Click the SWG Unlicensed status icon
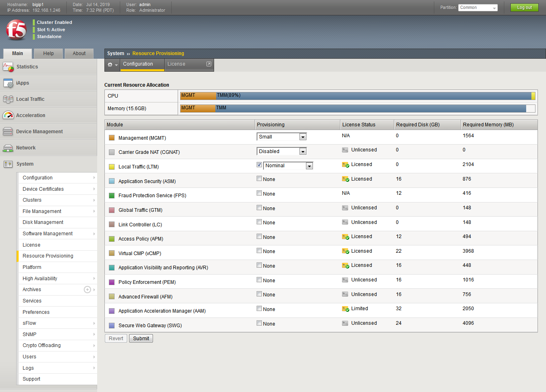This screenshot has height=392, width=546. (x=345, y=324)
